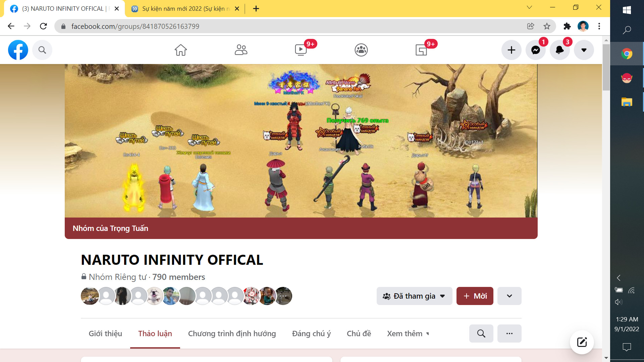644x362 pixels.
Task: Open the notifications bell
Action: click(x=560, y=50)
